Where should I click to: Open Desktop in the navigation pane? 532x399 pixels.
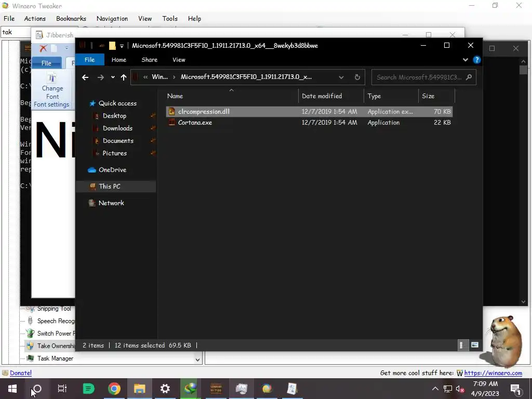click(x=114, y=116)
